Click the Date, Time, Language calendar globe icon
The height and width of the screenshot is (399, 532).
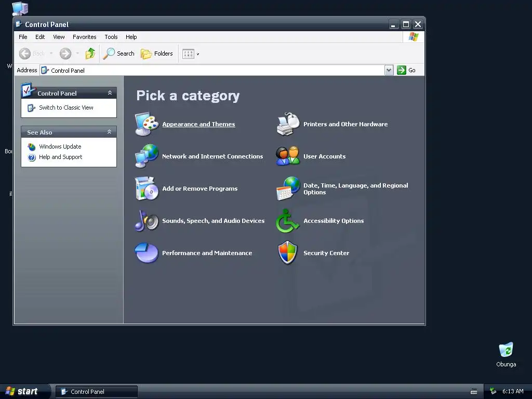[x=288, y=189]
